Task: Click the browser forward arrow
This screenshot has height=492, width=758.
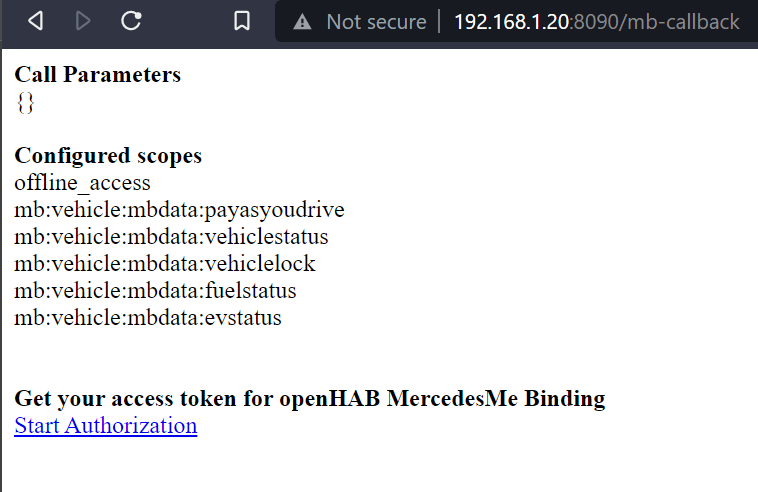Action: click(x=83, y=21)
